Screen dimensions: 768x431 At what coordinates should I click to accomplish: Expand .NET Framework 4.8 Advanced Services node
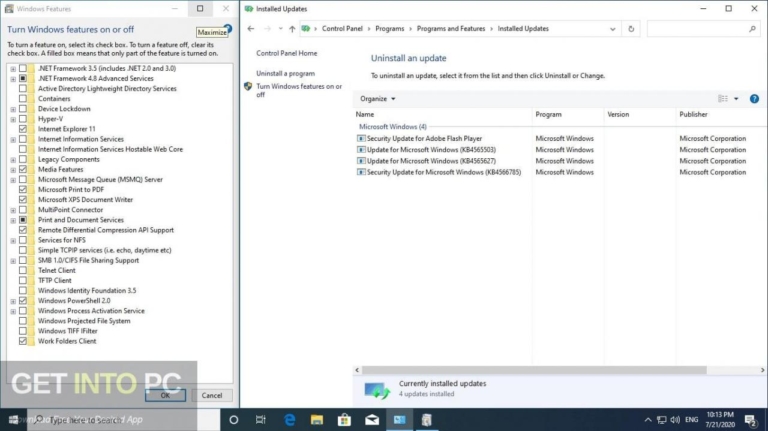coord(13,79)
